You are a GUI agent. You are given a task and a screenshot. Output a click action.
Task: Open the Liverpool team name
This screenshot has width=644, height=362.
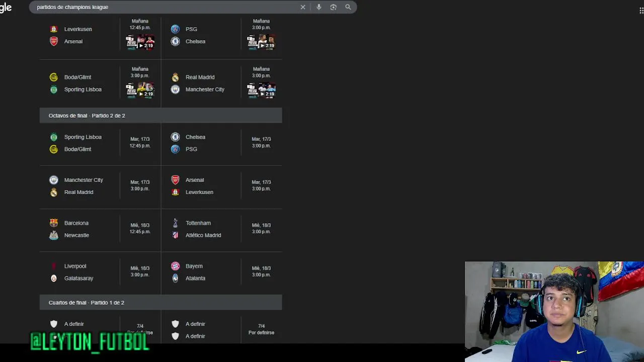75,266
